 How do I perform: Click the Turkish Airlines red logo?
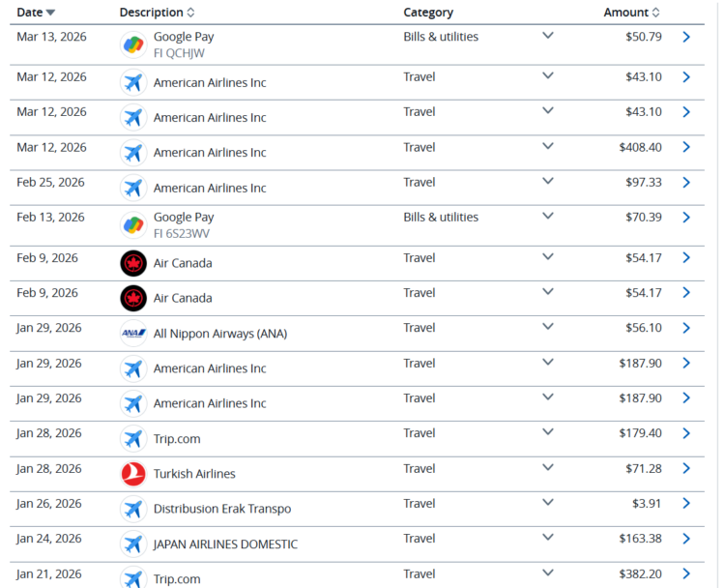tap(133, 474)
